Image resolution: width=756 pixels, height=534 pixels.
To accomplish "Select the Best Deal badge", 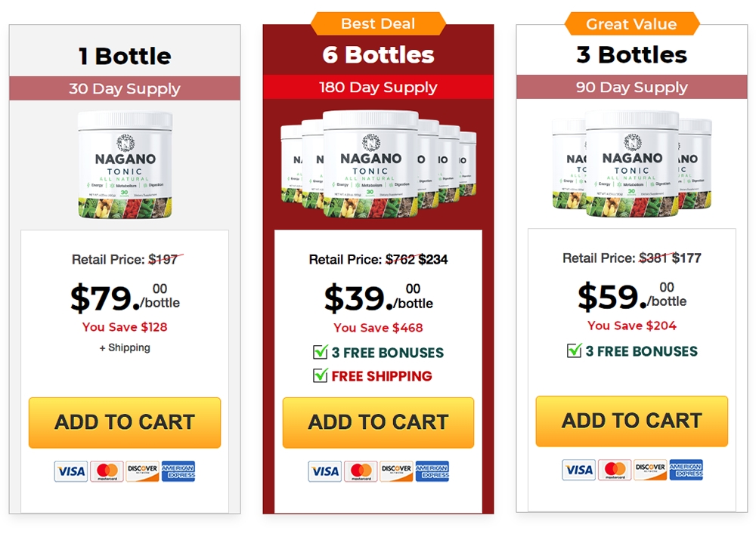I will click(x=378, y=23).
